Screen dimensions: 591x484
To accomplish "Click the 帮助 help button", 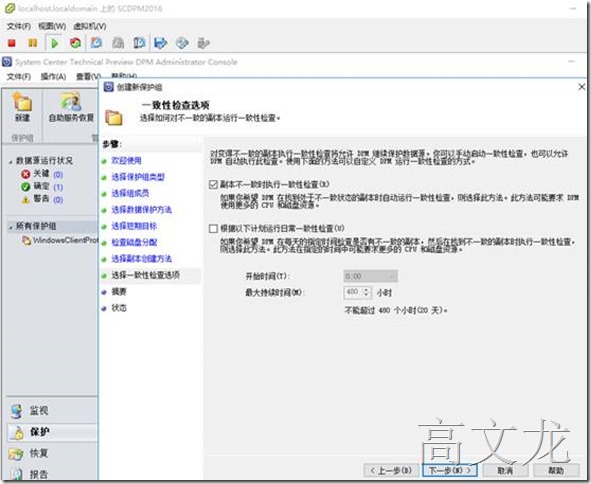I will tap(556, 470).
